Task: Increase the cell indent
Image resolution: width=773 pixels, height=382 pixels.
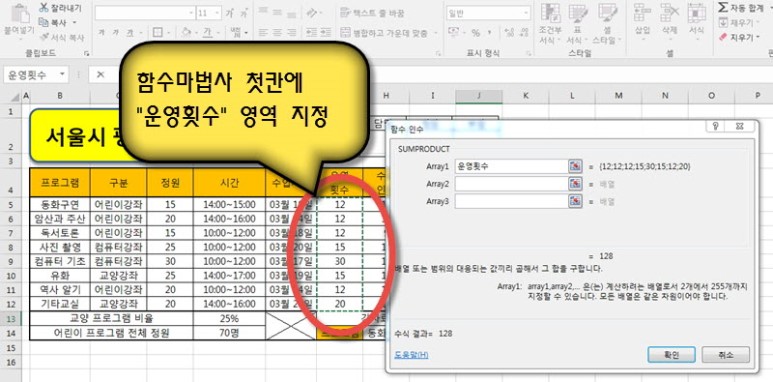Action: point(326,33)
